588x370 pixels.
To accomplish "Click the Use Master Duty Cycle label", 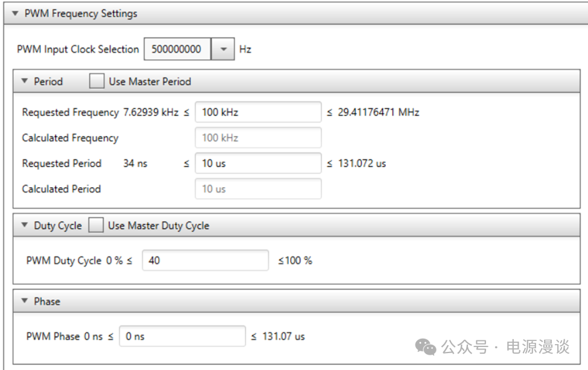I will click(159, 226).
